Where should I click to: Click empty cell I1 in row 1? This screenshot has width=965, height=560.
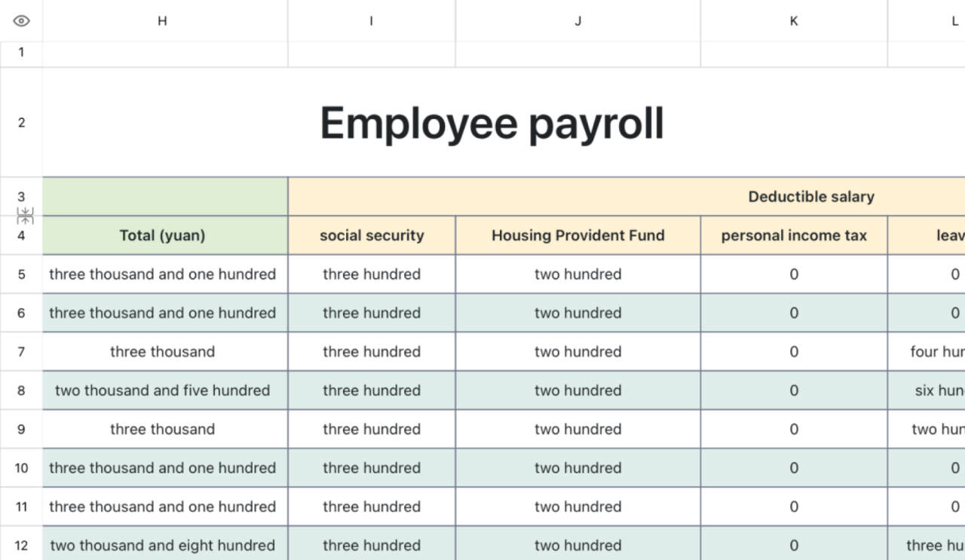372,54
